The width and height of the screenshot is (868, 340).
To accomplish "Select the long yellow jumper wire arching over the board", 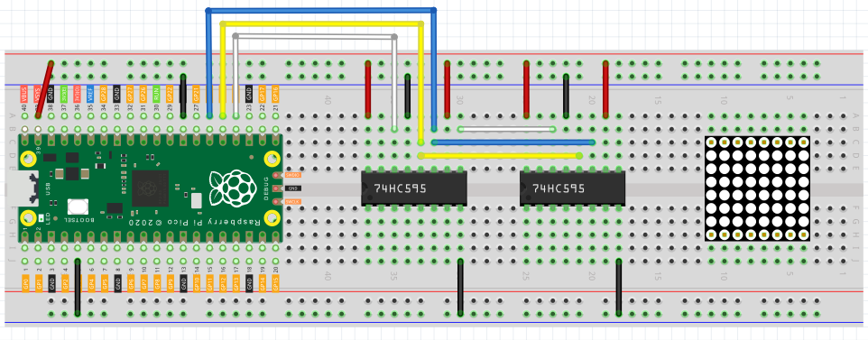I will click(x=321, y=23).
